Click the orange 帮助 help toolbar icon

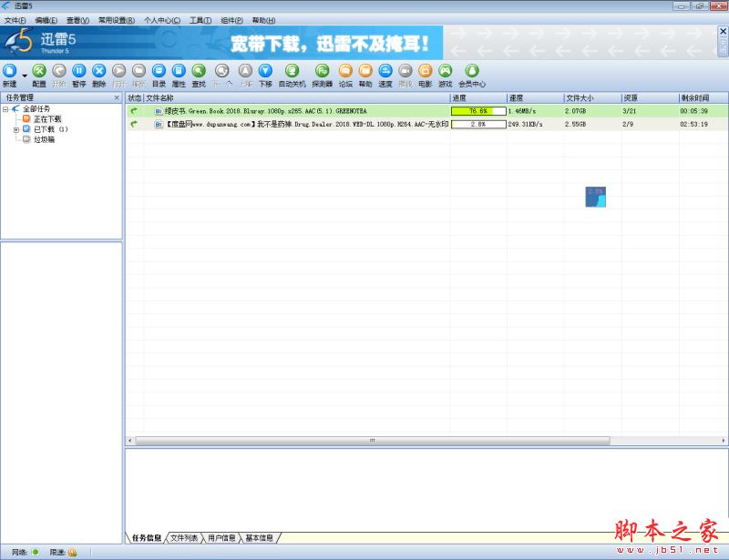[365, 71]
